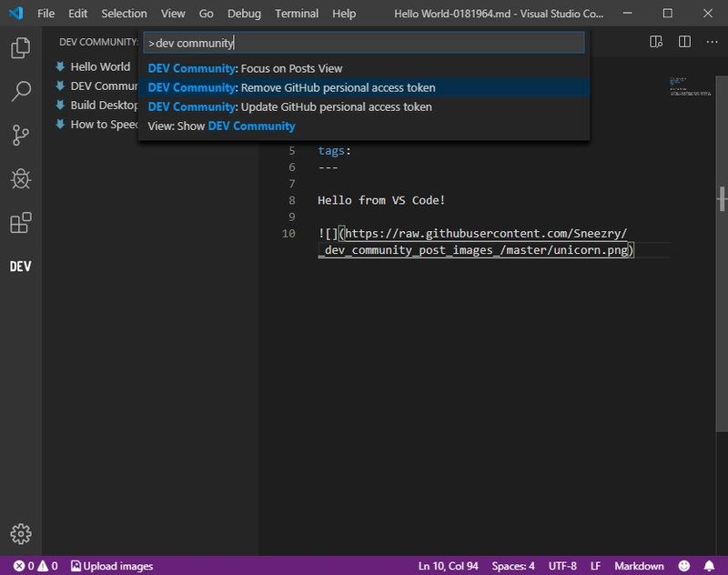
Task: Open the Help menu
Action: point(344,14)
